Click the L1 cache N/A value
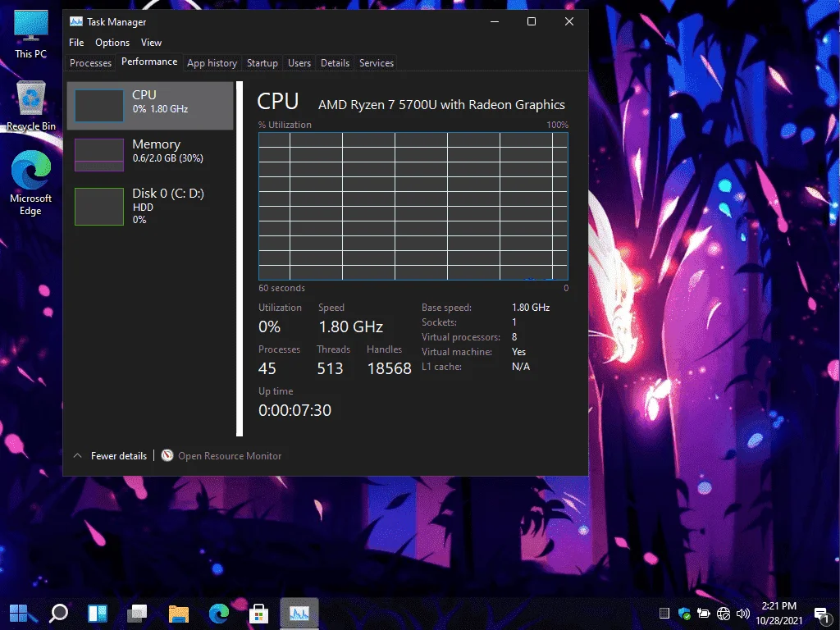840x630 pixels. [x=521, y=367]
